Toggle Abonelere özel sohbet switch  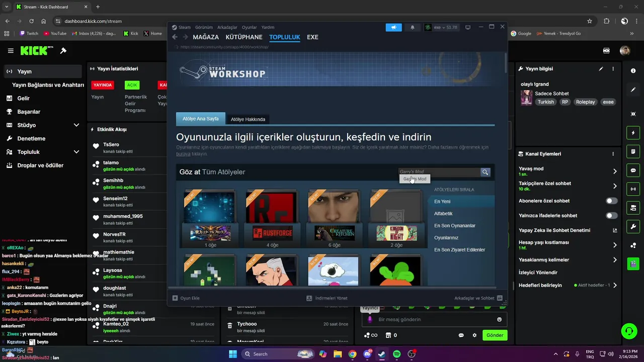coord(611,201)
